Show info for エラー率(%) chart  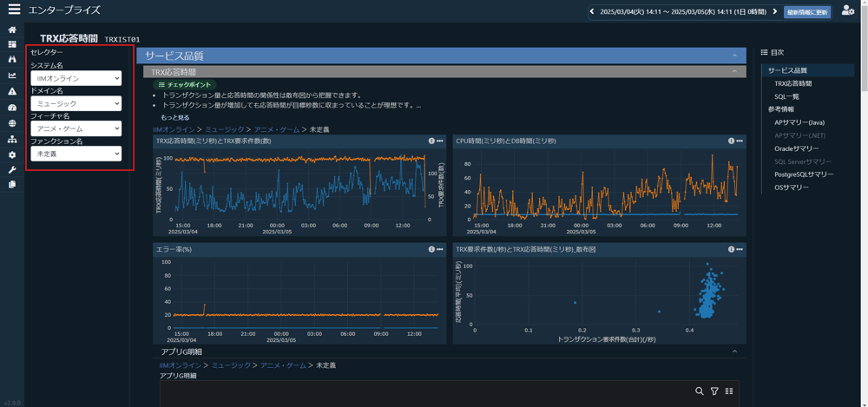tap(431, 249)
